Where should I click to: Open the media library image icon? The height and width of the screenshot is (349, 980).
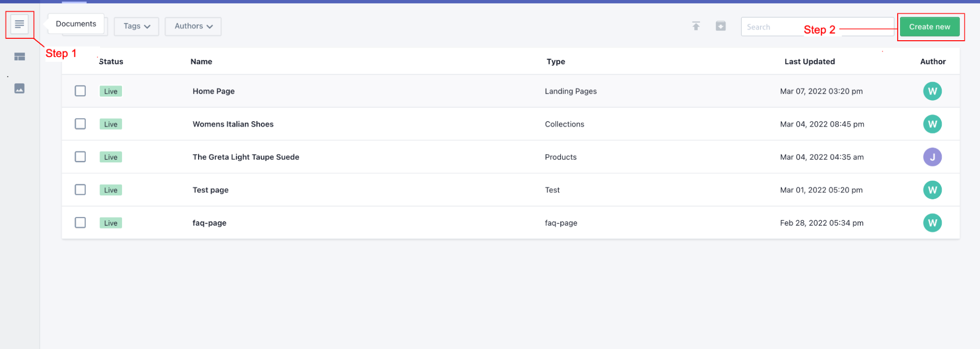tap(20, 88)
